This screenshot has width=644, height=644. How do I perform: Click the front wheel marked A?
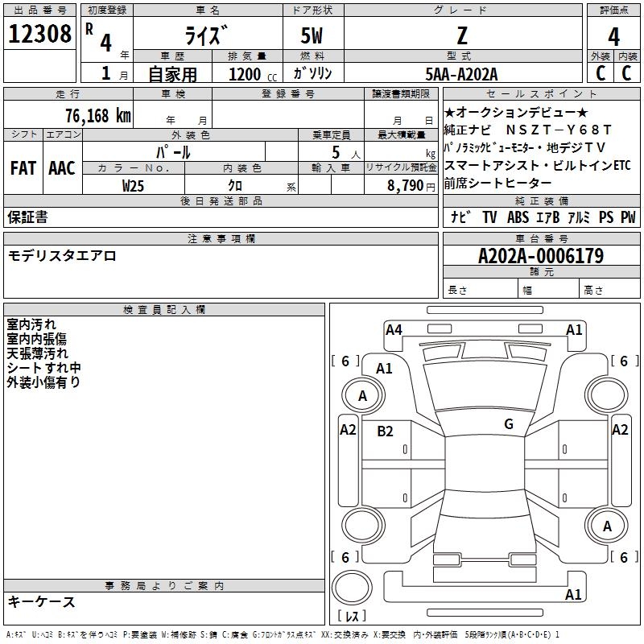[x=363, y=395]
